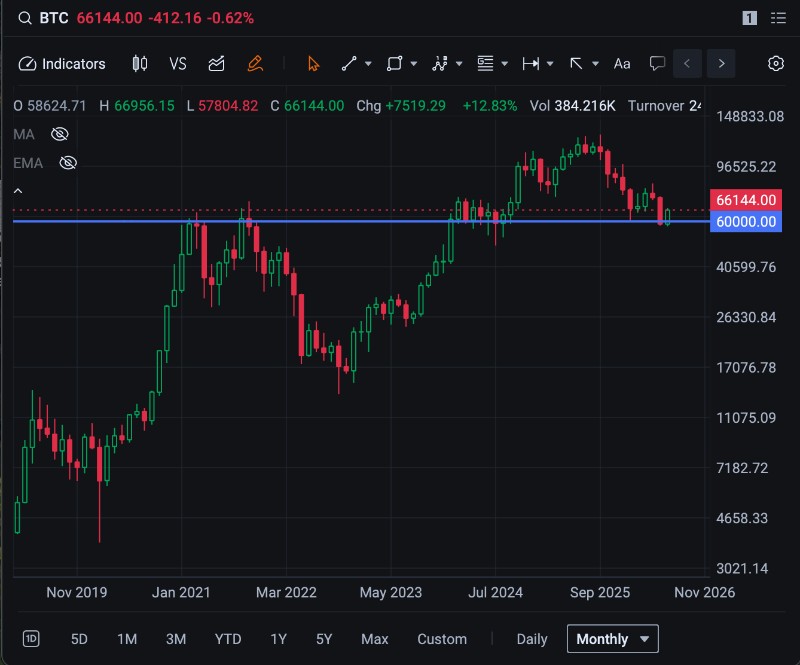Viewport: 800px width, 665px height.
Task: Select the wave pattern drawing tool
Action: click(440, 64)
